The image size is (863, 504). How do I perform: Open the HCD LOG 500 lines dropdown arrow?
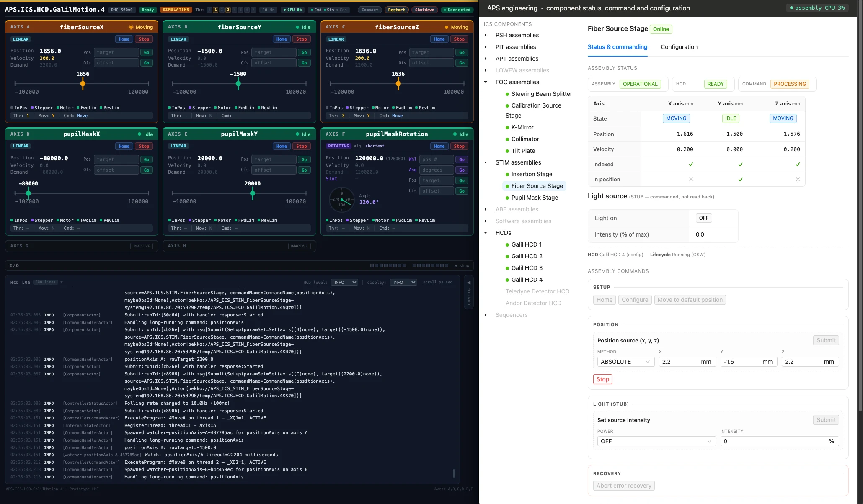(x=62, y=283)
